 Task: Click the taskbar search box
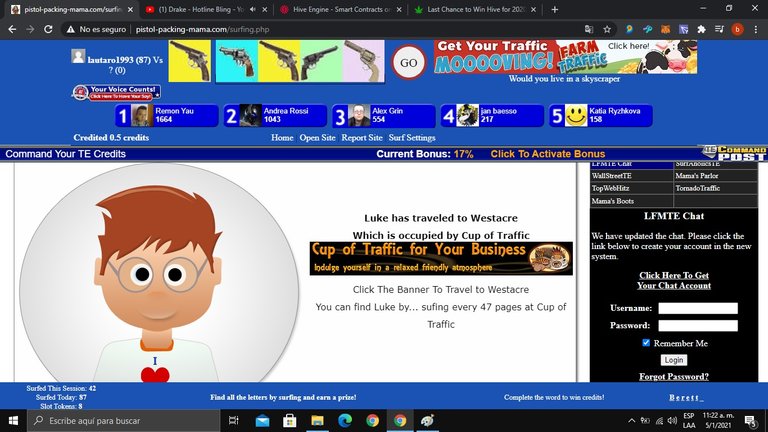[123, 421]
